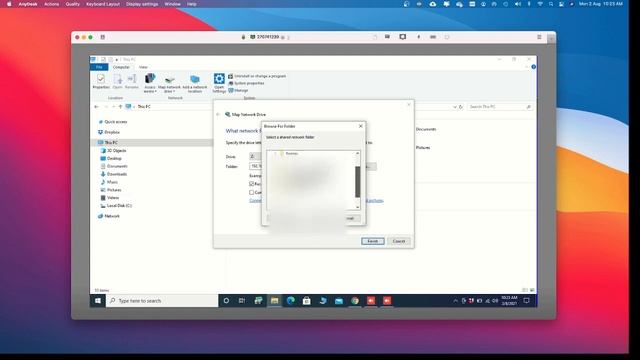The height and width of the screenshot is (360, 640).
Task: Open Microsoft Store from the taskbar
Action: (307, 301)
